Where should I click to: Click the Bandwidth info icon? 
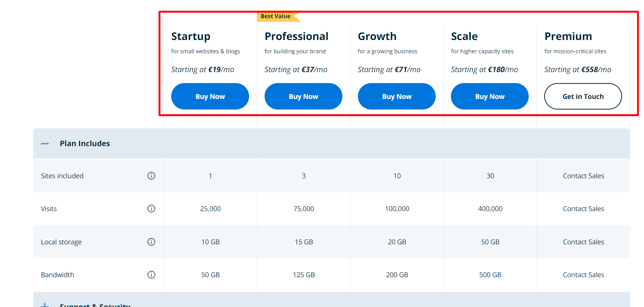tap(151, 275)
